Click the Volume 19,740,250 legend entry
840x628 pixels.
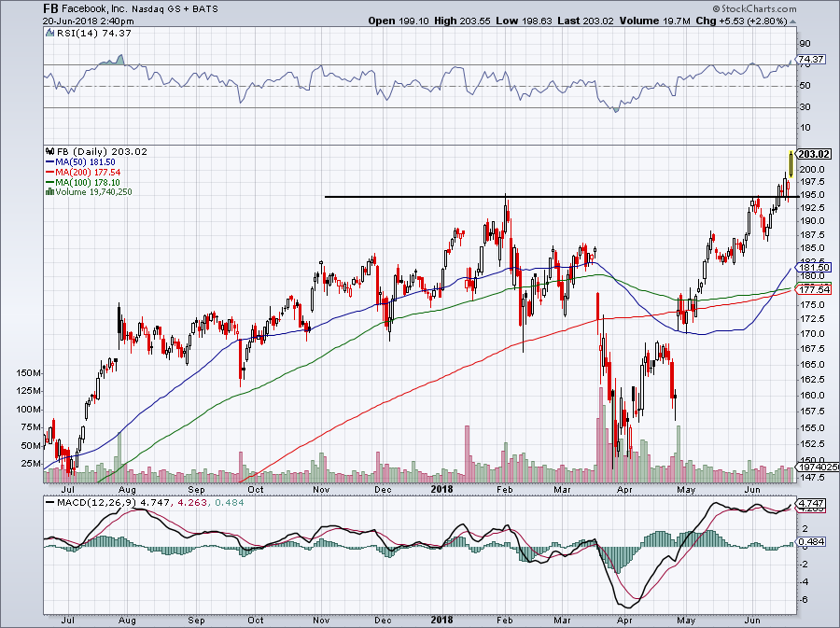93,191
